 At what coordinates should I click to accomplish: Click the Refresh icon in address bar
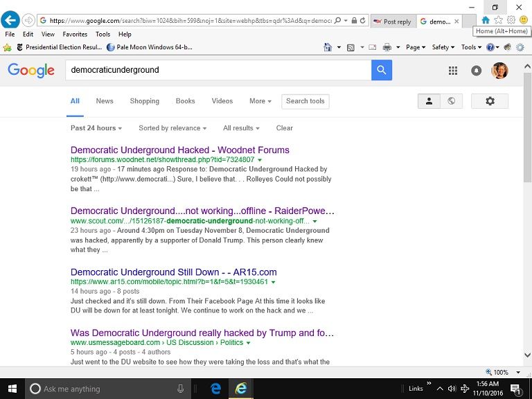click(363, 21)
